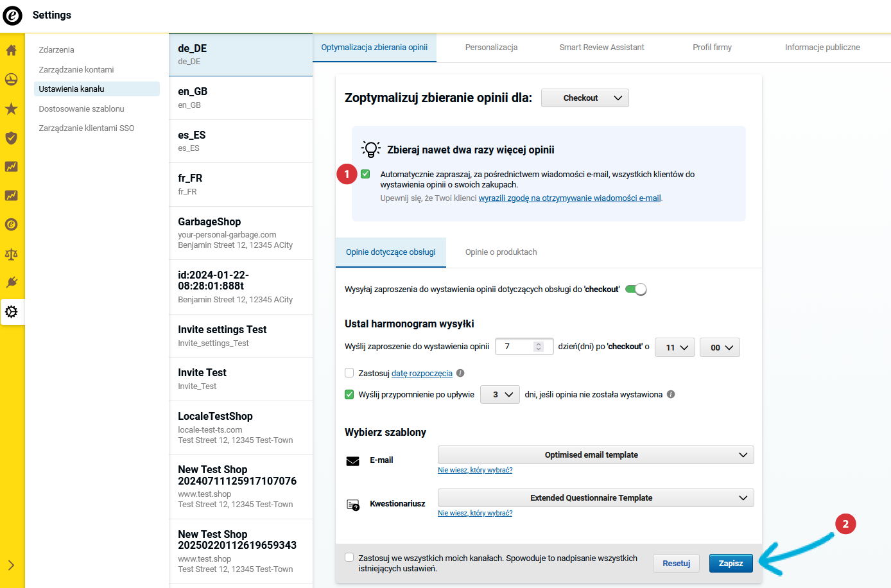
Task: Expand the 'Optimised email template' dropdown
Action: click(x=595, y=455)
